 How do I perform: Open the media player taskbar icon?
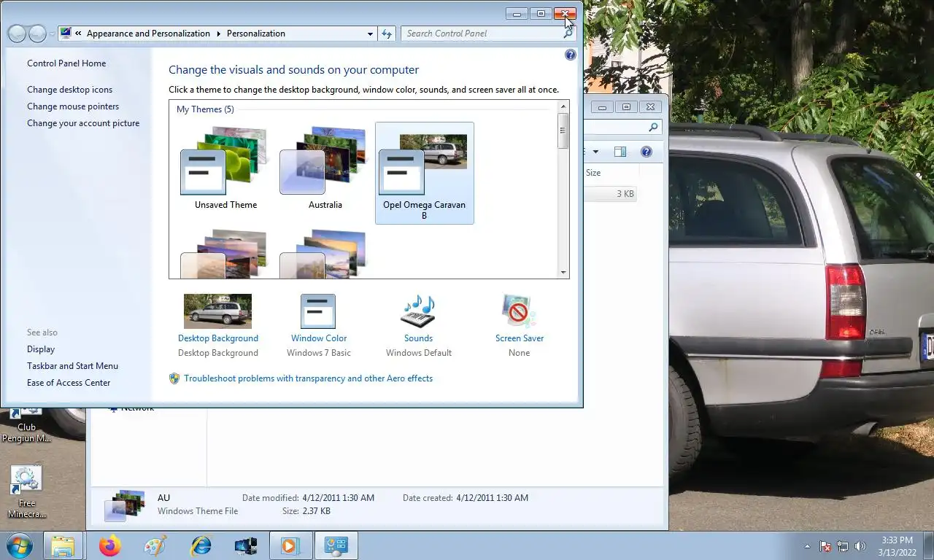[290, 545]
